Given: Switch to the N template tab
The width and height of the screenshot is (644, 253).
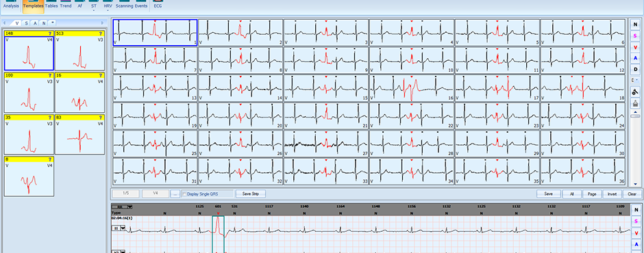Looking at the screenshot, I should point(44,23).
